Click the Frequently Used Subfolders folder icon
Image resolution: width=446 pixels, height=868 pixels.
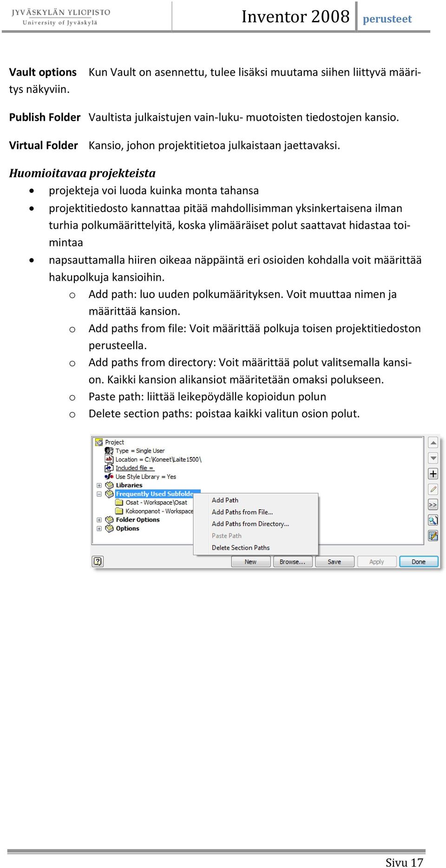110,494
